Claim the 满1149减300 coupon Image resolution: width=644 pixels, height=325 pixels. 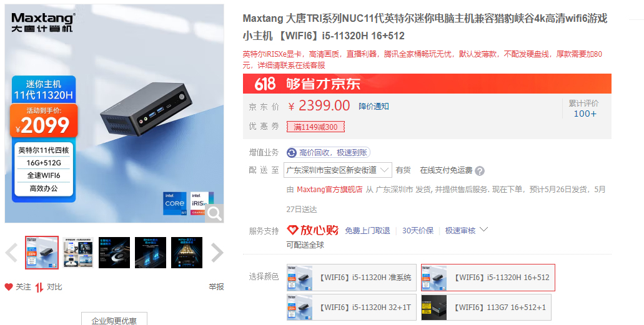[x=315, y=127]
